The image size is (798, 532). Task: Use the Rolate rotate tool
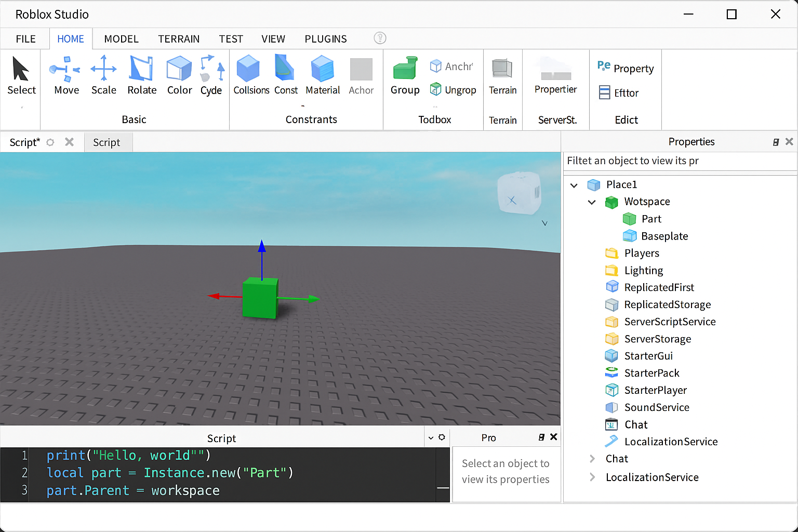coord(142,76)
